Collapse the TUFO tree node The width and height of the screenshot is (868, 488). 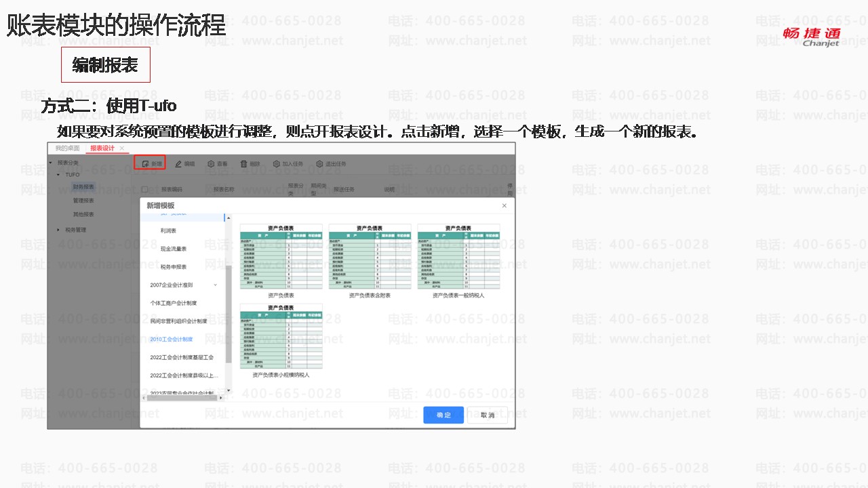click(x=58, y=175)
